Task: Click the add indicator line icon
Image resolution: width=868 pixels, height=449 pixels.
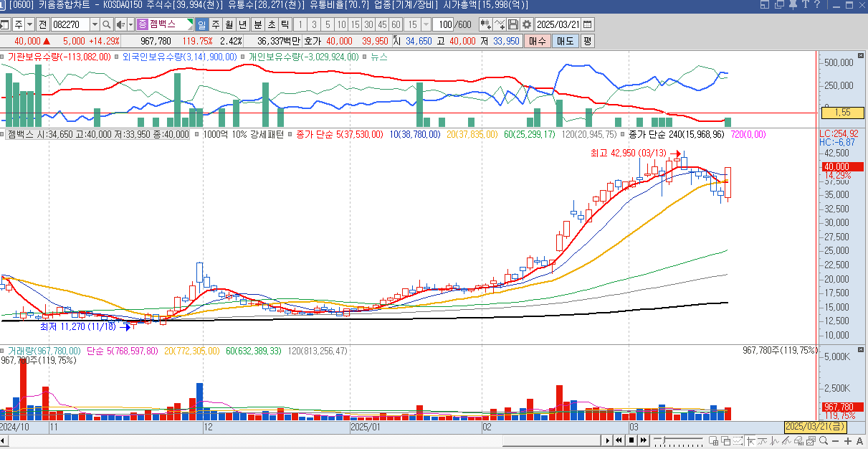Action: coord(500,24)
